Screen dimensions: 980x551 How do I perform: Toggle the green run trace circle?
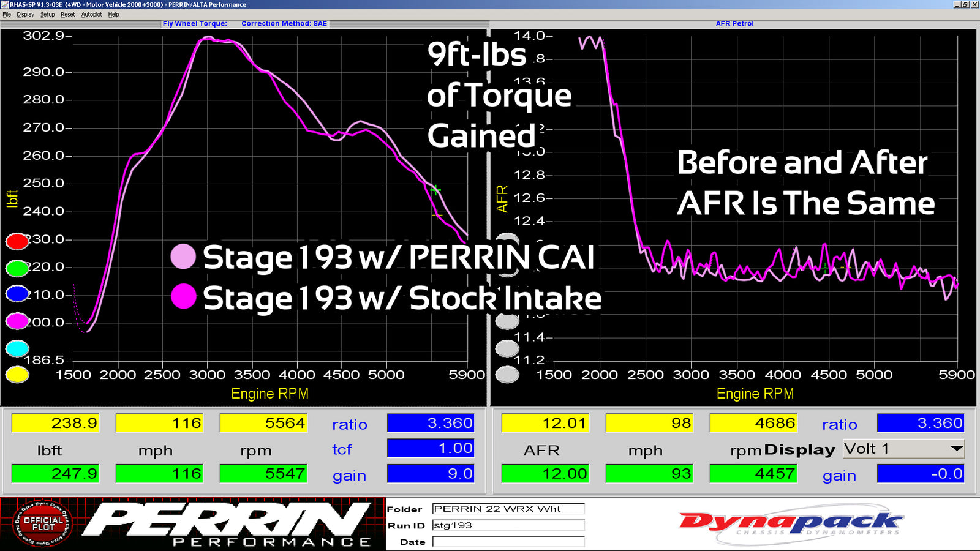click(17, 268)
